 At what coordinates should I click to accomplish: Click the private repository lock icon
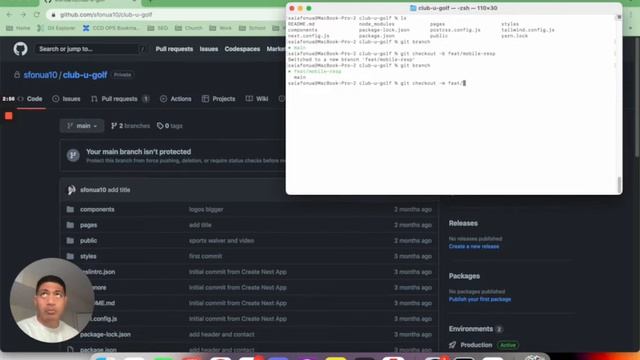tap(17, 75)
